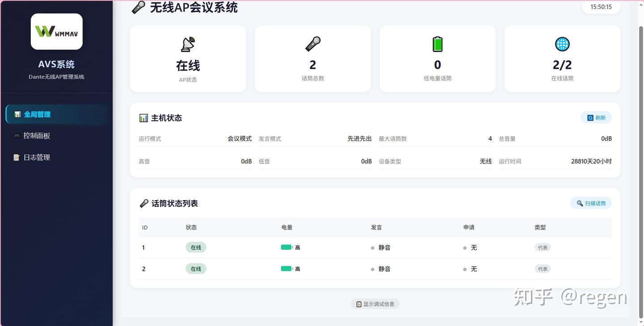Click the 刷新 refresh button

pos(596,118)
